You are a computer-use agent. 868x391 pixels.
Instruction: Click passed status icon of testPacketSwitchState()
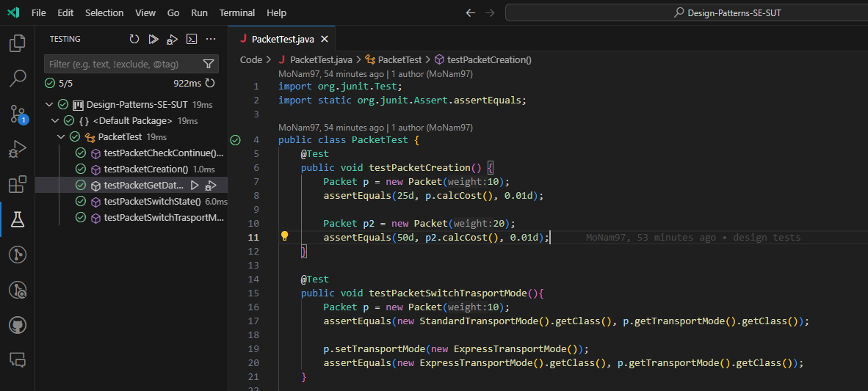[x=81, y=201]
